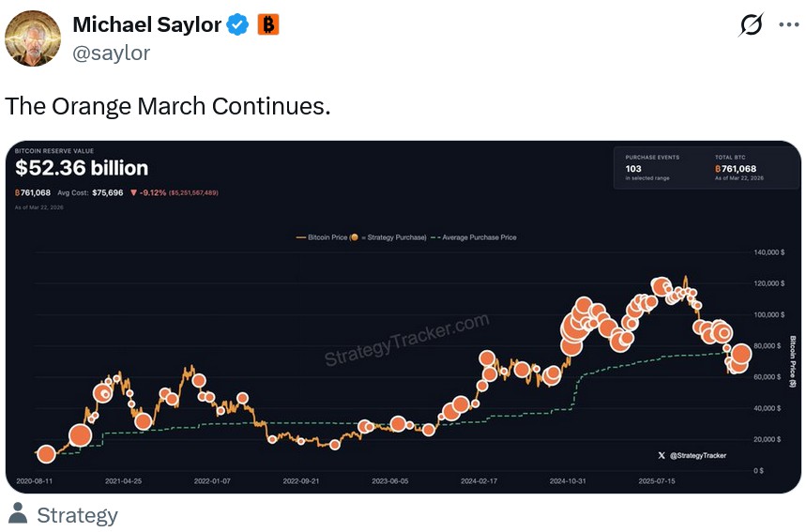
Task: Click the blue verified checkmark badge
Action: 238,24
